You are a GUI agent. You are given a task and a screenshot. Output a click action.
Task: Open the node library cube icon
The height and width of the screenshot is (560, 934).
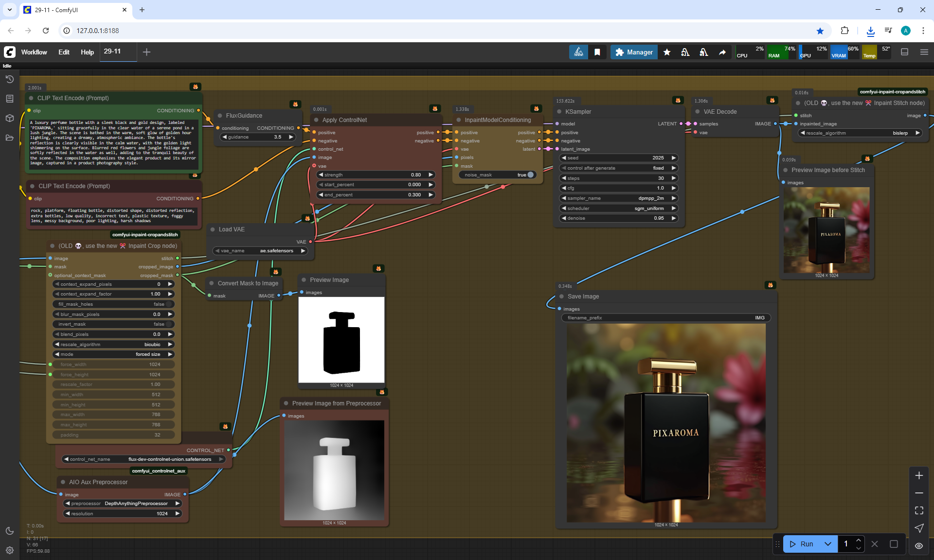click(9, 118)
